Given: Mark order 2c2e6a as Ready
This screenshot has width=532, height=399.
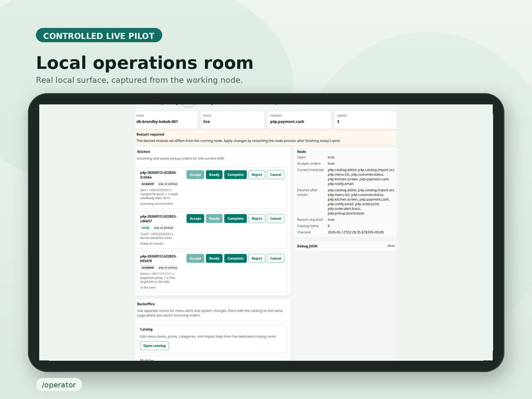Looking at the screenshot, I should coord(214,175).
